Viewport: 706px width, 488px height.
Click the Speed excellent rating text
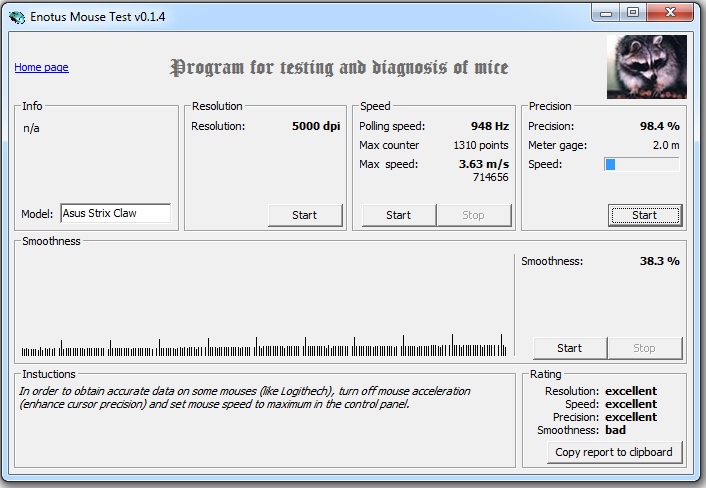point(631,404)
